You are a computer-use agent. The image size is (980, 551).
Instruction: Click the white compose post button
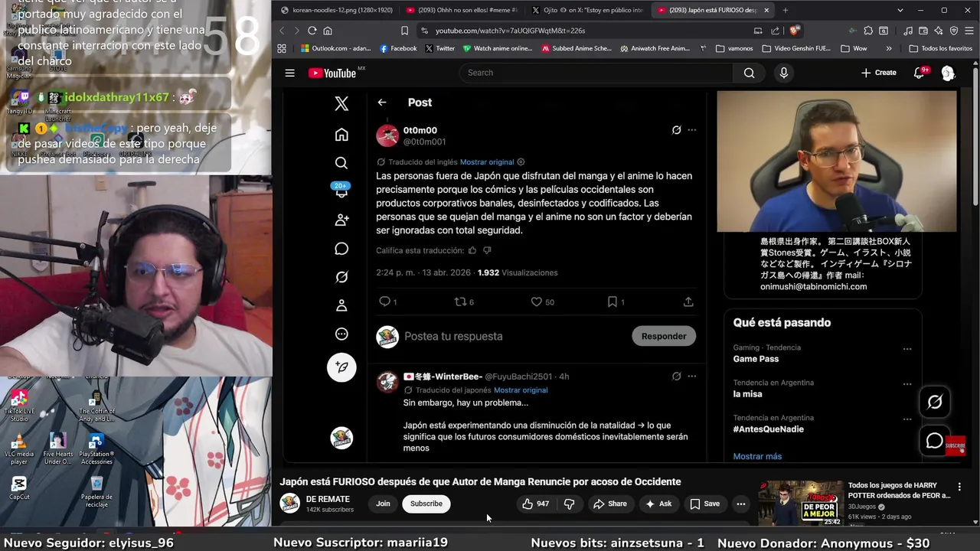click(x=341, y=367)
